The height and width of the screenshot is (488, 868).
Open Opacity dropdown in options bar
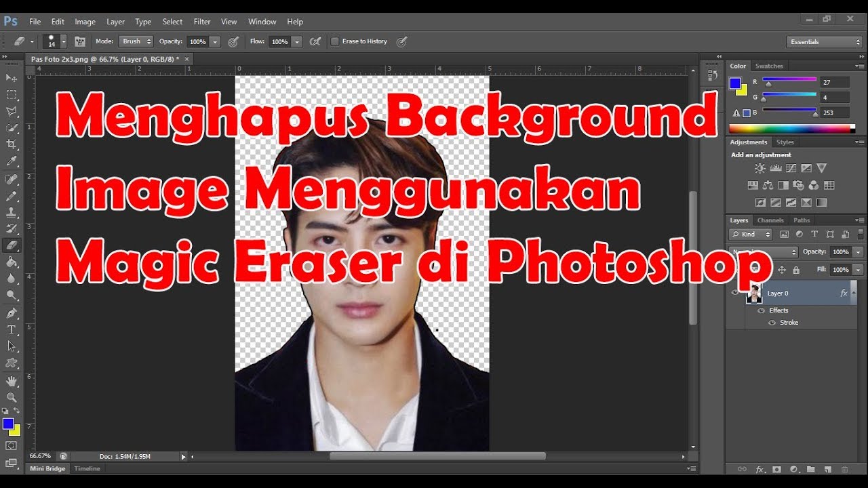pos(215,41)
